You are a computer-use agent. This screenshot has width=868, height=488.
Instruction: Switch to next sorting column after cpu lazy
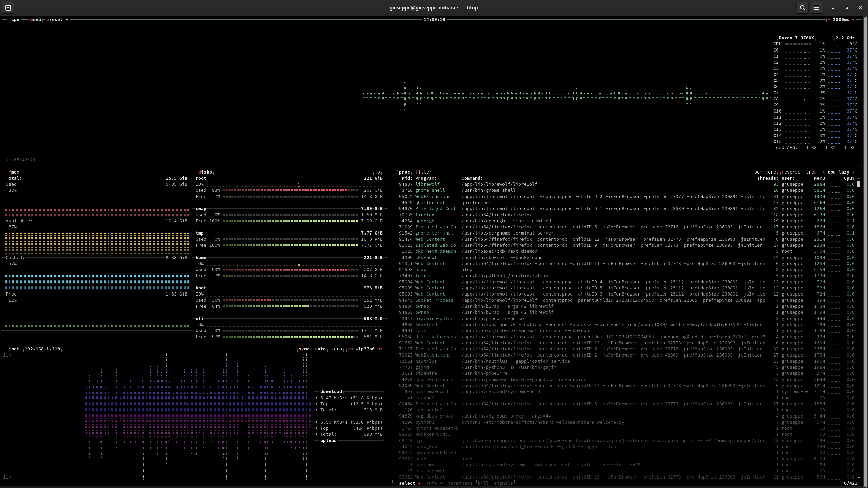(x=853, y=172)
